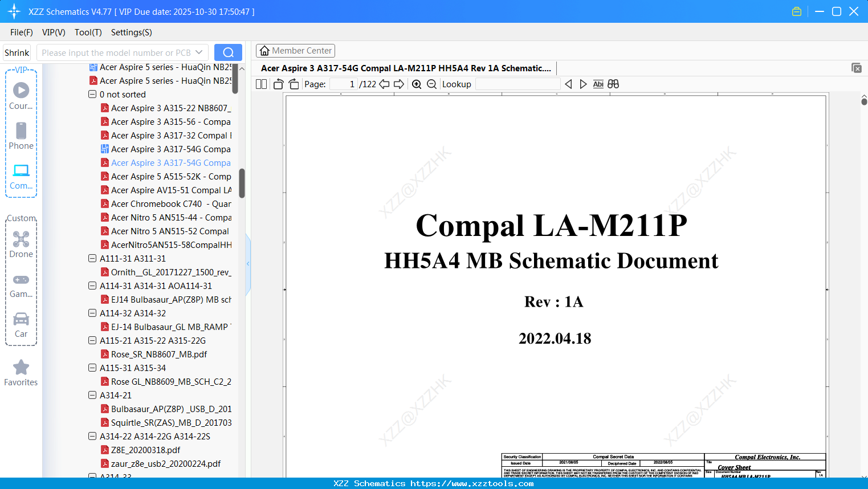Zoom in on the schematic

[417, 84]
